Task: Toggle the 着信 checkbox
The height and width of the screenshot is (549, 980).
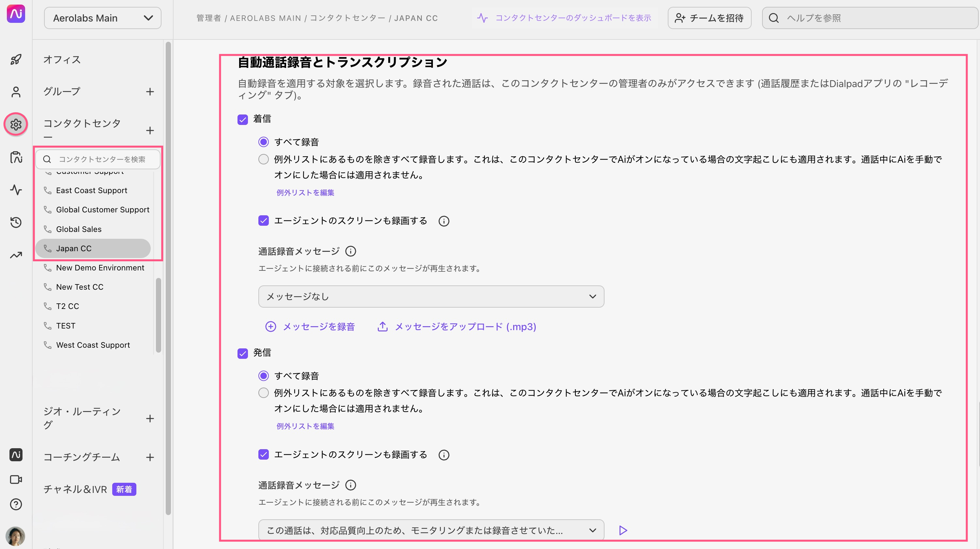Action: click(x=243, y=119)
